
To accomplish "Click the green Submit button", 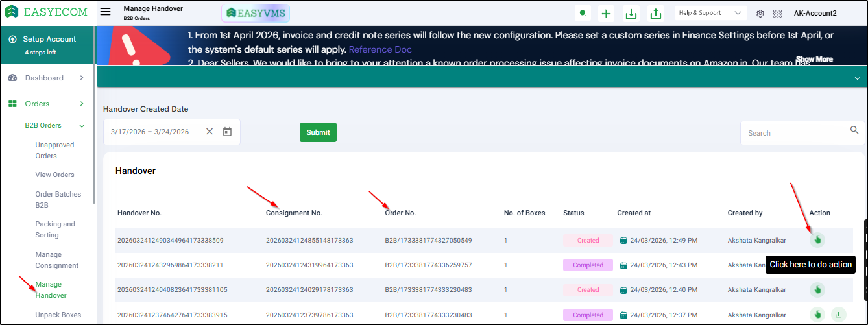I will (318, 132).
